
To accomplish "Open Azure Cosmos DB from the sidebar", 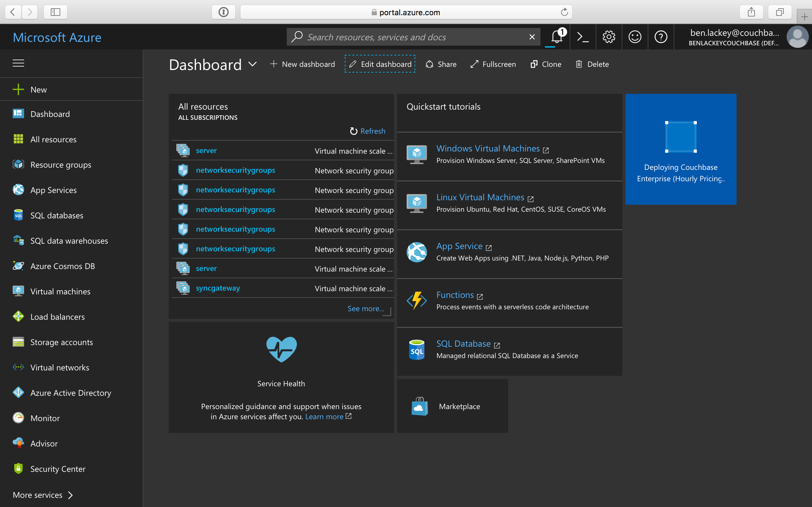I will tap(62, 266).
